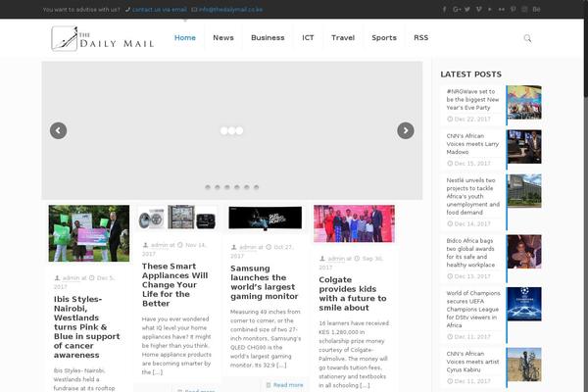Select the first slider pagination dot
Screen dimensions: 588x392
(208, 187)
